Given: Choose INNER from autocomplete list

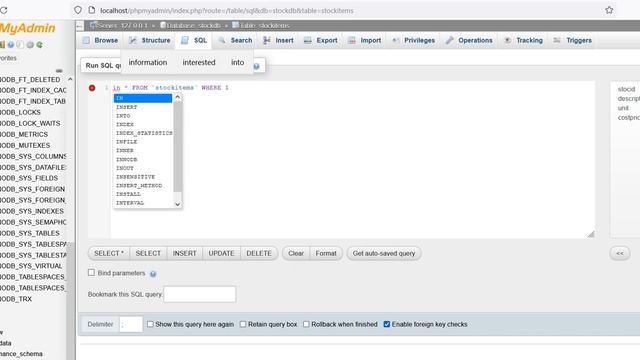Looking at the screenshot, I should (143, 151).
